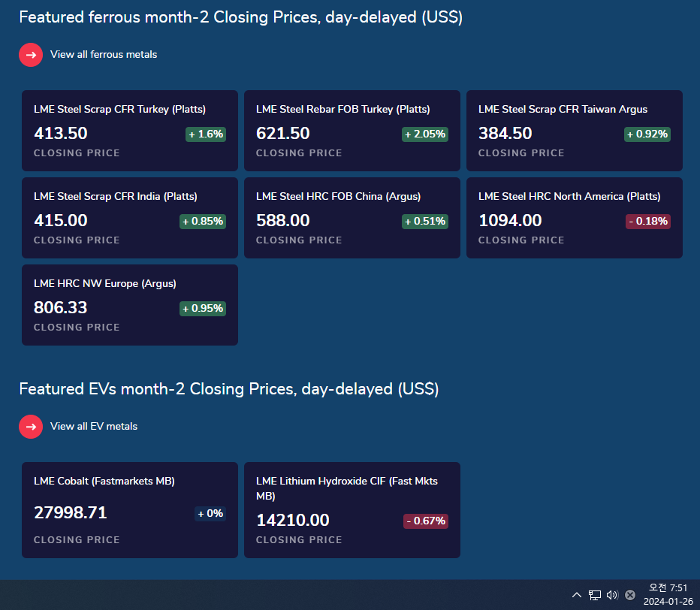This screenshot has height=610, width=700.
Task: Show hidden system tray icons chevron
Action: pyautogui.click(x=577, y=595)
